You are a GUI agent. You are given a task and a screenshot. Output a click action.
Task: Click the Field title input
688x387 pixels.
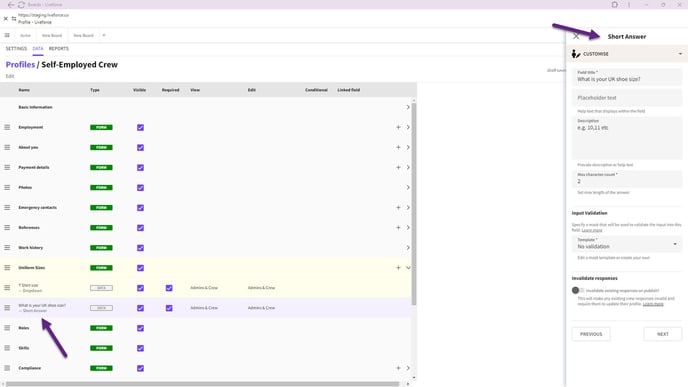tap(627, 77)
